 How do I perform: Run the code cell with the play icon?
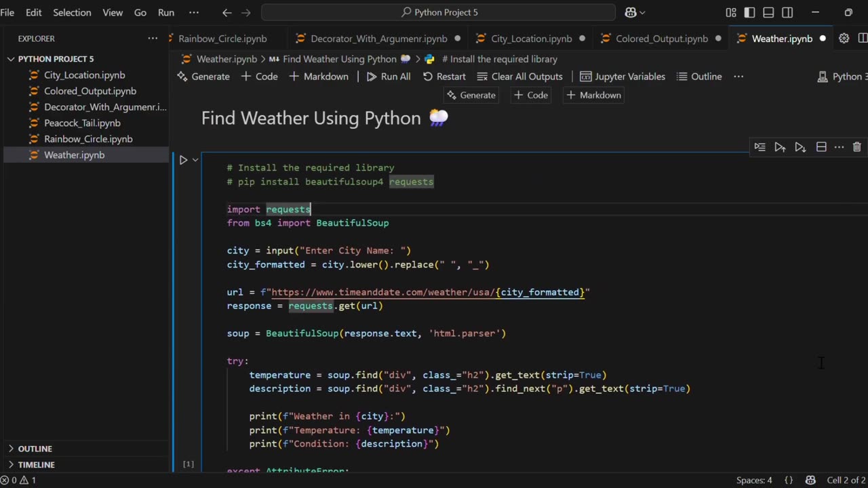tap(183, 160)
